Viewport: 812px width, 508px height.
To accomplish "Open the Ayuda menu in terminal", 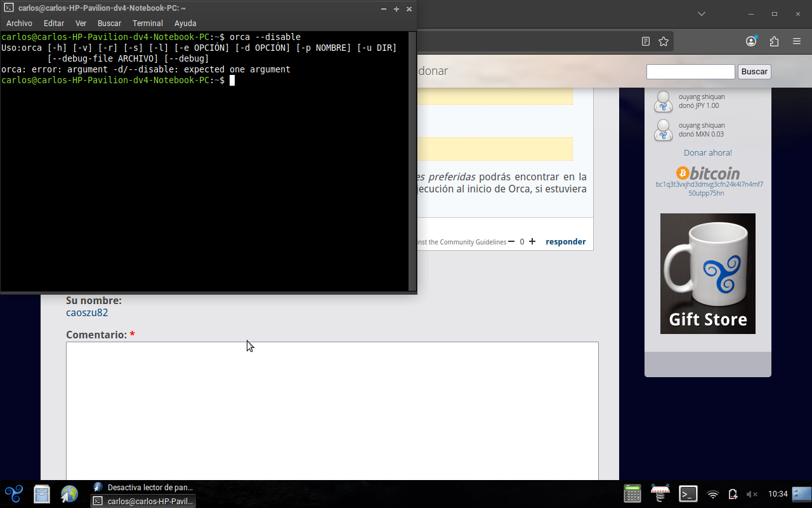I will pyautogui.click(x=185, y=23).
